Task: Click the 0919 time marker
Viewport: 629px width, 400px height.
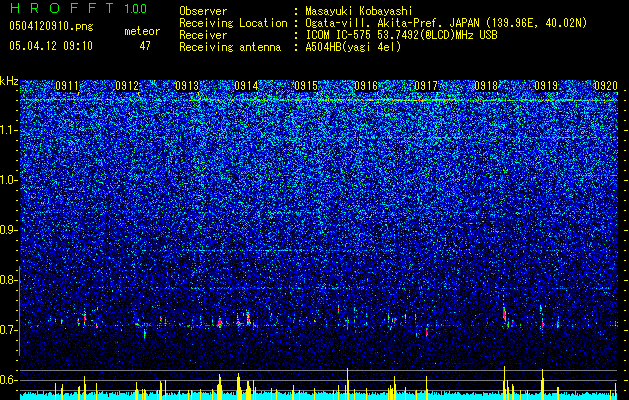Action: [546, 86]
